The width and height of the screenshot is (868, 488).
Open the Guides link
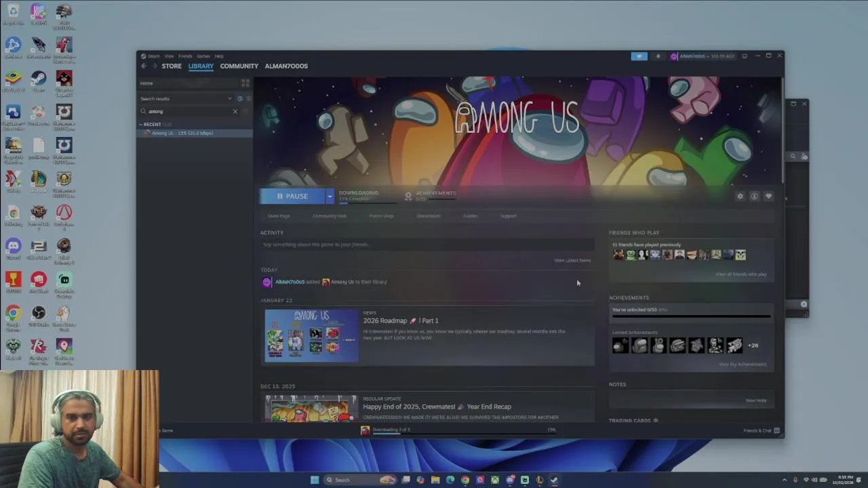[x=471, y=216]
